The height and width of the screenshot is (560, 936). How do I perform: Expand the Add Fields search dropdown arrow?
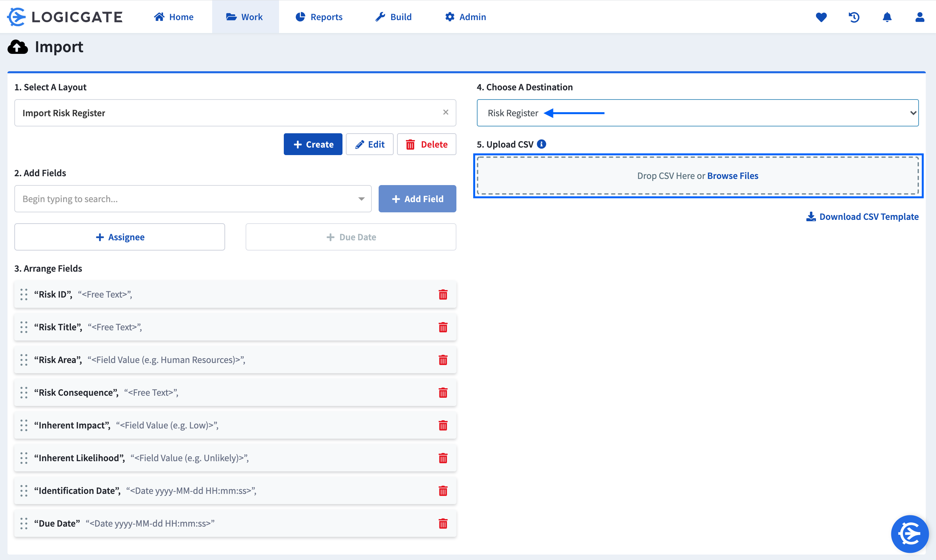tap(361, 199)
